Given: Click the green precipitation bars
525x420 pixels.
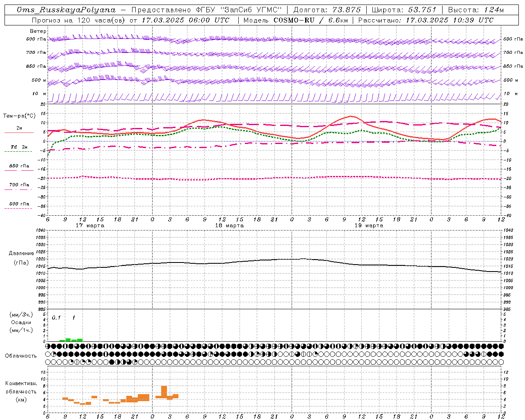Looking at the screenshot, I should pos(71,340).
